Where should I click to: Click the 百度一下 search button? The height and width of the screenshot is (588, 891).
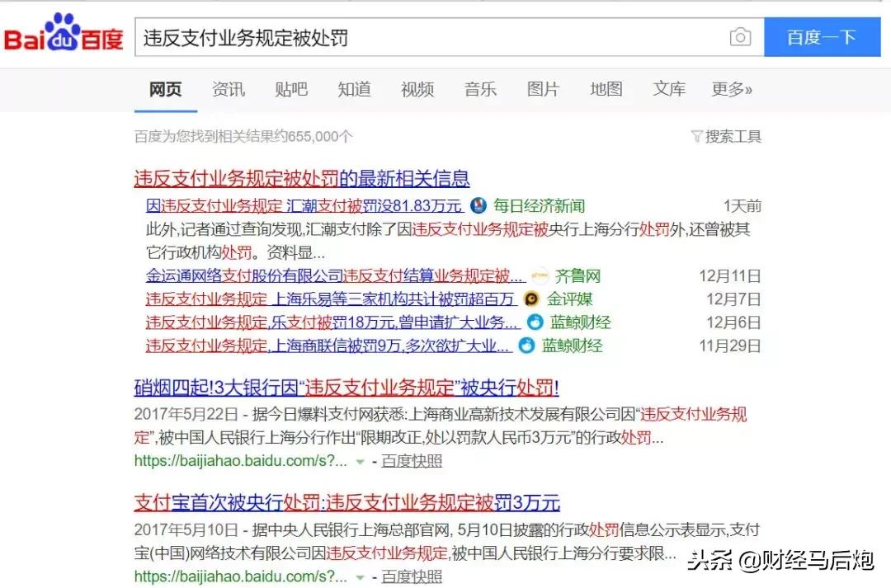tap(823, 36)
